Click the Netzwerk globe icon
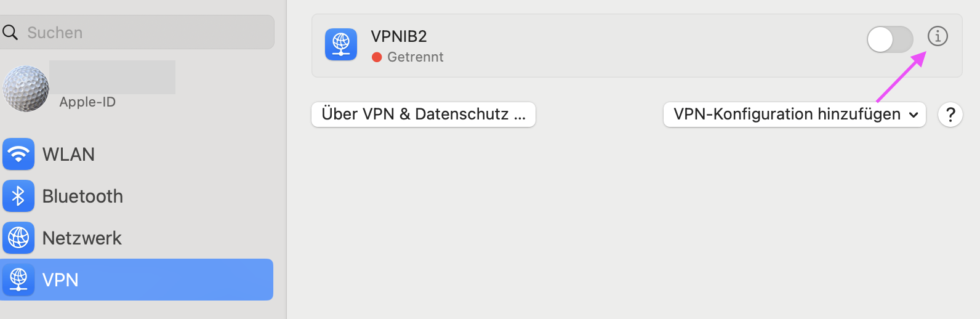Image resolution: width=980 pixels, height=319 pixels. (18, 238)
